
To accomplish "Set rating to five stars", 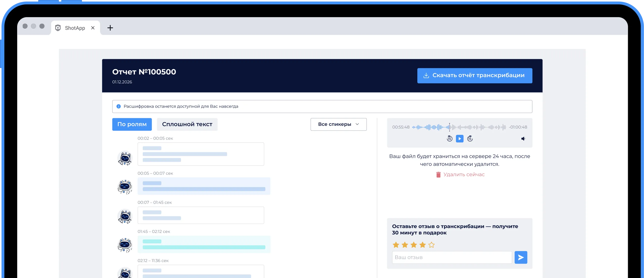I will point(431,245).
